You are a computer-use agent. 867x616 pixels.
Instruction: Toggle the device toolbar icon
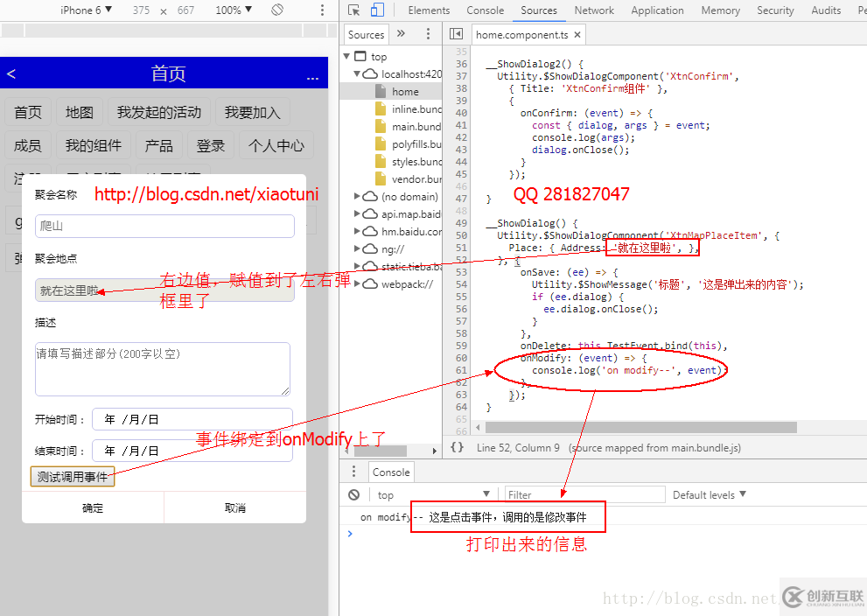coord(379,10)
